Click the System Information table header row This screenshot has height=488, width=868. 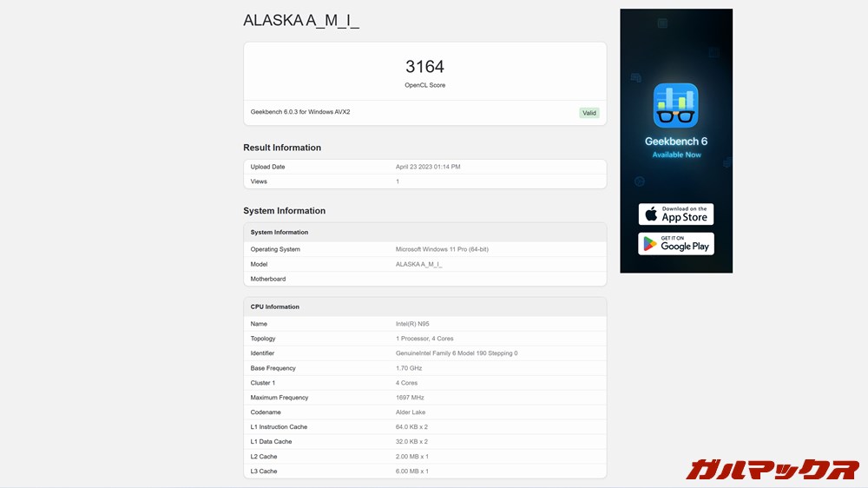coord(424,233)
